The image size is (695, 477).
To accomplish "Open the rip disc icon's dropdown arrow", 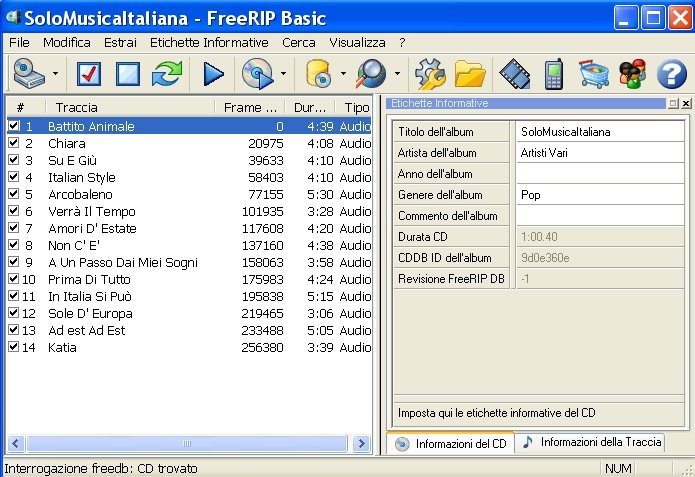I will (283, 73).
